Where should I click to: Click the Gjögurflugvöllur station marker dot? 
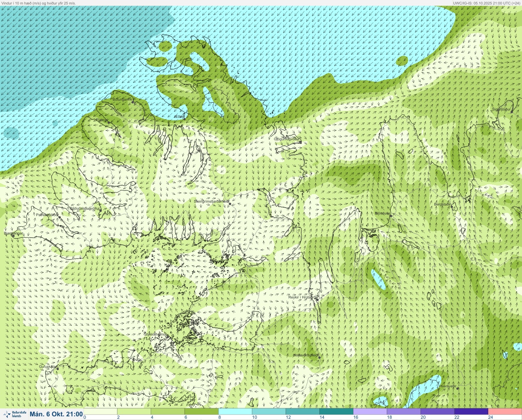point(300,142)
